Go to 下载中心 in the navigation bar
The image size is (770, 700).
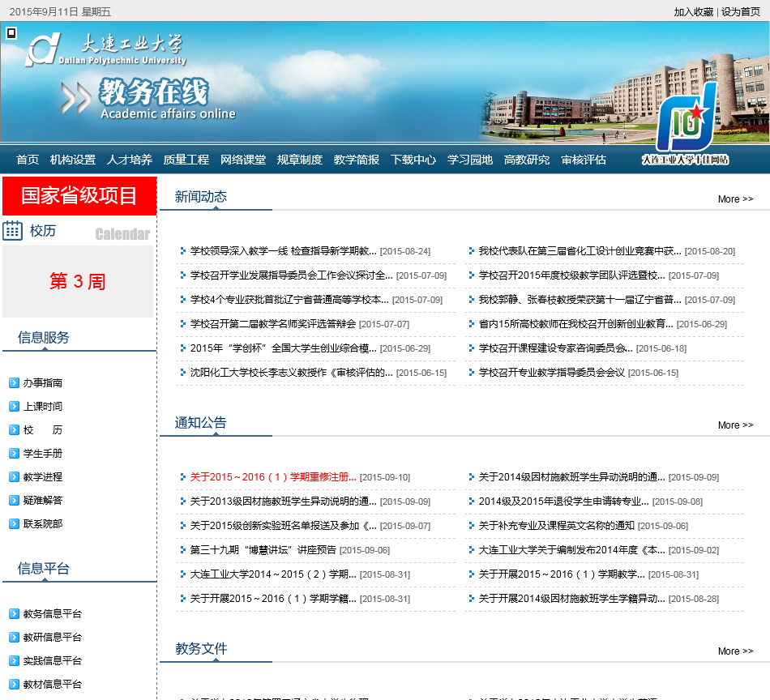click(x=413, y=160)
